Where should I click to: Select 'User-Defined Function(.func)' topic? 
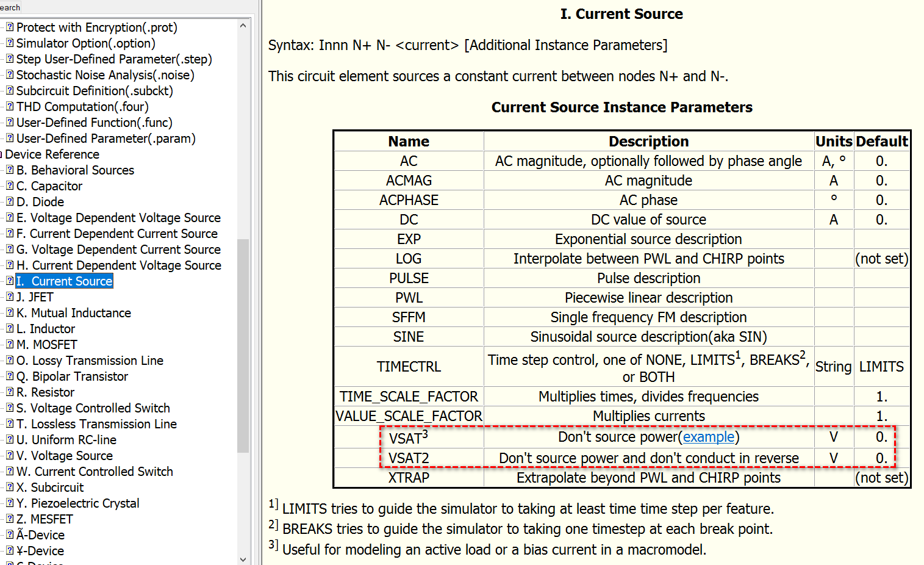tap(95, 123)
